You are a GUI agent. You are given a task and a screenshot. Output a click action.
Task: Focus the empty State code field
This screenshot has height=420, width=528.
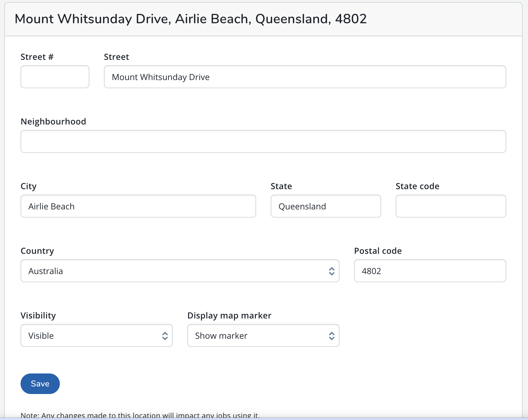point(450,206)
